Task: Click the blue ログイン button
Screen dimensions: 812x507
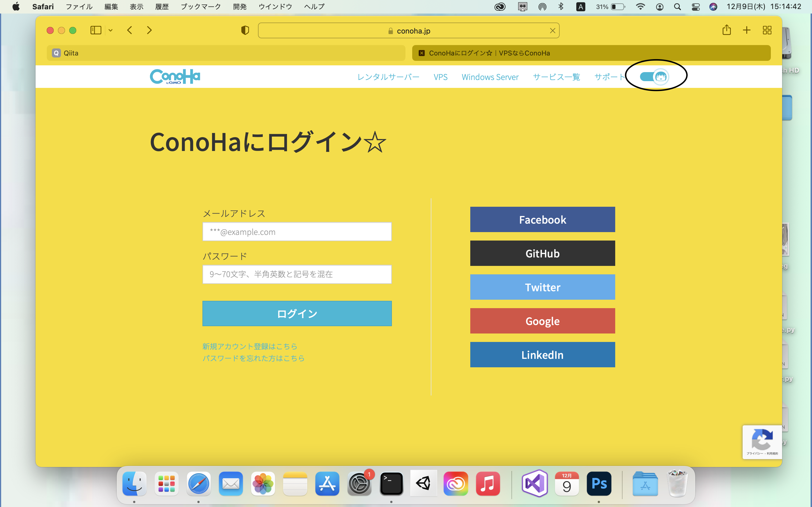Action: 297,313
